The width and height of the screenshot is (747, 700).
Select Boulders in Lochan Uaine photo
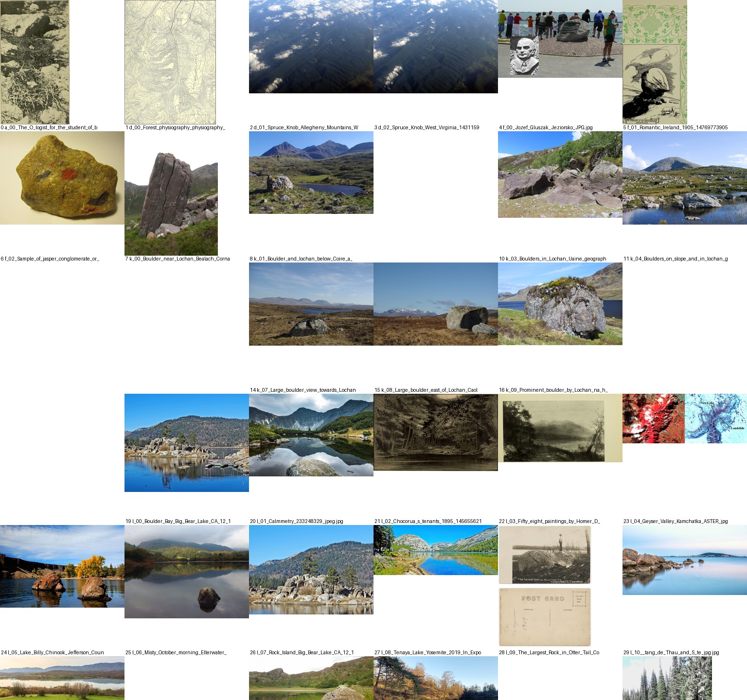[x=560, y=175]
